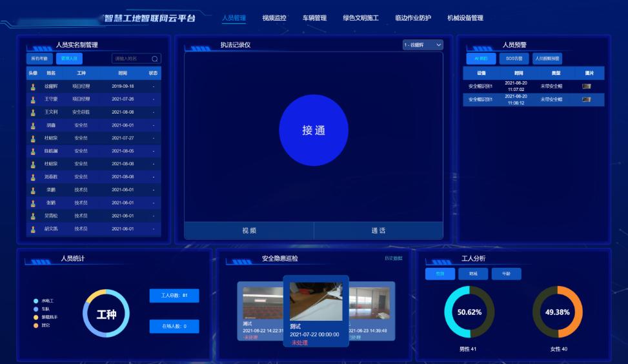
Task: Click the 女性 40 label
Action: [559, 349]
